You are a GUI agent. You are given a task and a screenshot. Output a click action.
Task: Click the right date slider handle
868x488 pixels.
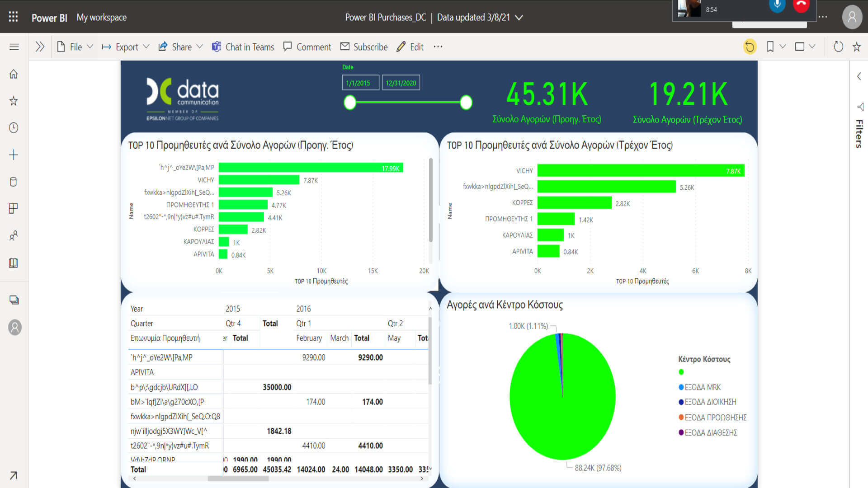(466, 103)
